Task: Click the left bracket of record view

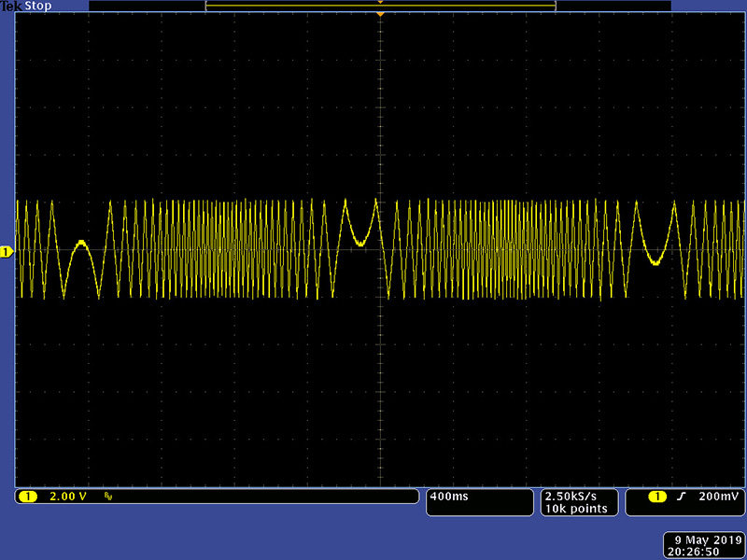Action: pos(206,7)
